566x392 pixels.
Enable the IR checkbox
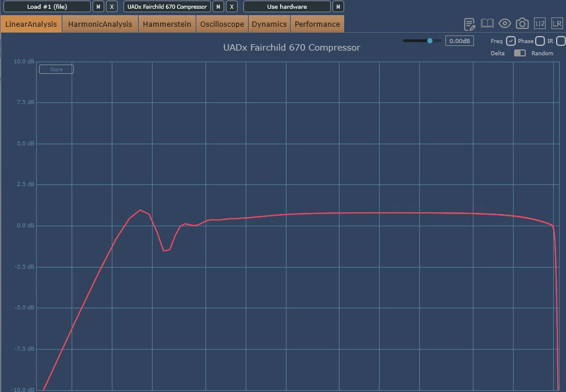tap(561, 41)
